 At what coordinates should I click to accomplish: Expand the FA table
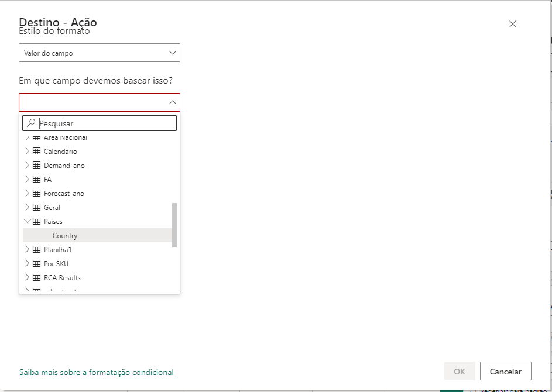click(27, 180)
